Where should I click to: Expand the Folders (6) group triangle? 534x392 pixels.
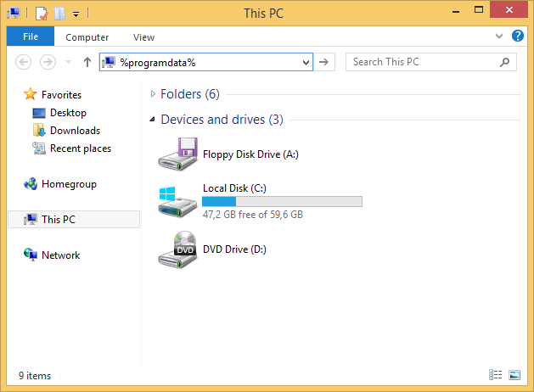153,94
